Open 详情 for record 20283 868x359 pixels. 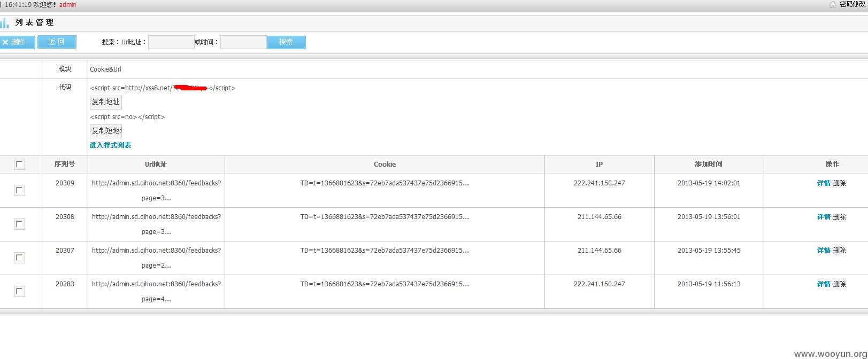(x=824, y=284)
